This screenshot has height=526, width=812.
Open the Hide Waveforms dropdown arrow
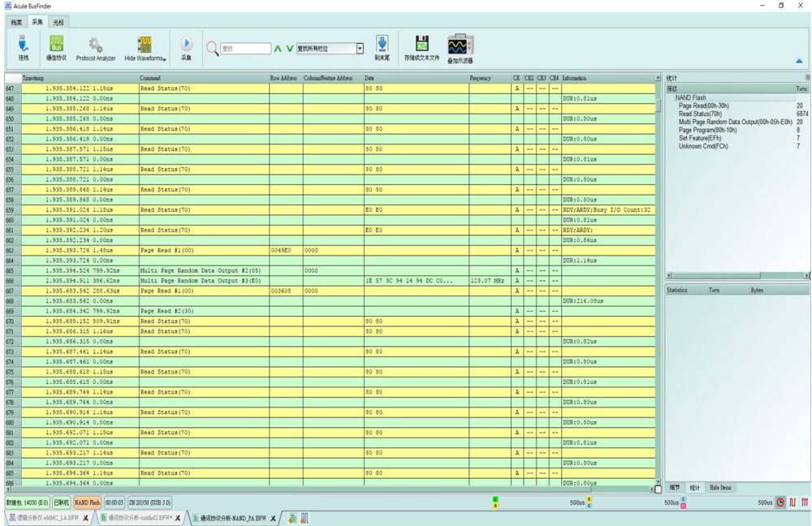(165, 60)
